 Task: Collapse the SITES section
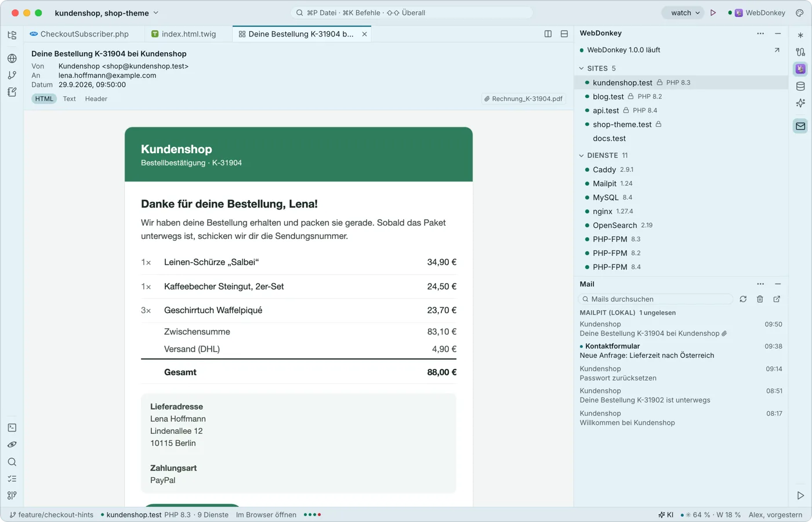582,68
